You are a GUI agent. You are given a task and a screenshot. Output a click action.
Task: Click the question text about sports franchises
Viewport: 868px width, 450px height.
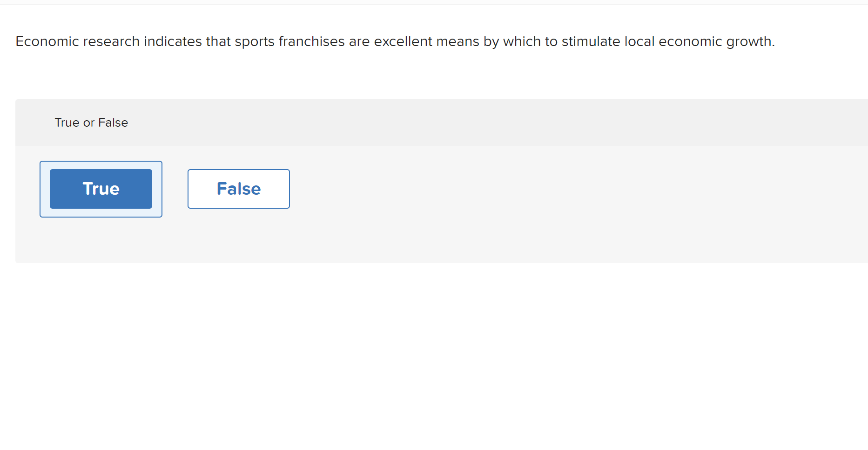pos(395,41)
